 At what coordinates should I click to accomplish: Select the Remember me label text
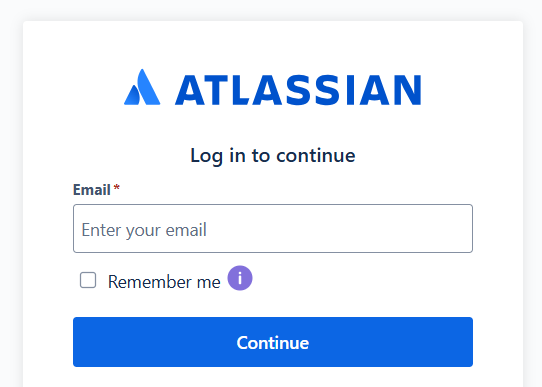point(164,282)
